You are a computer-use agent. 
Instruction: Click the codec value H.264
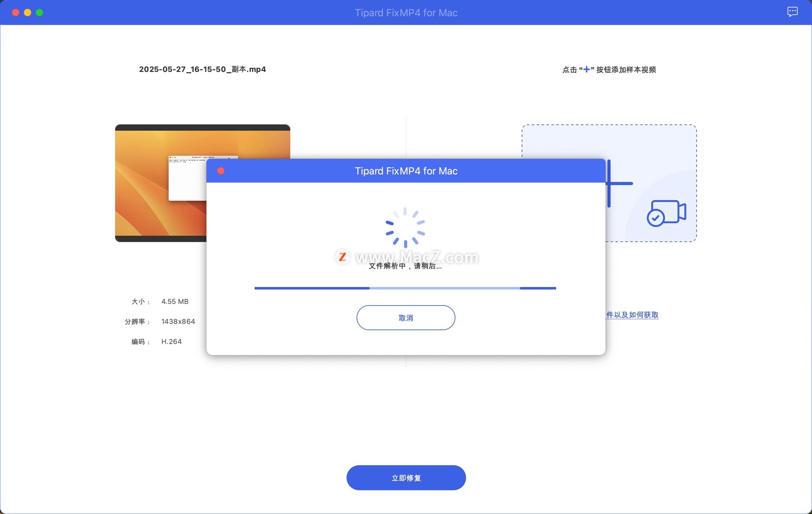tap(171, 342)
